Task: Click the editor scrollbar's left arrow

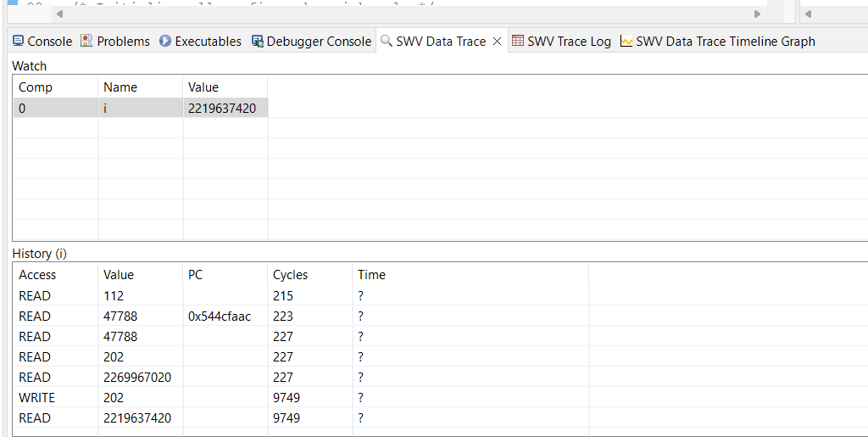Action: point(59,14)
